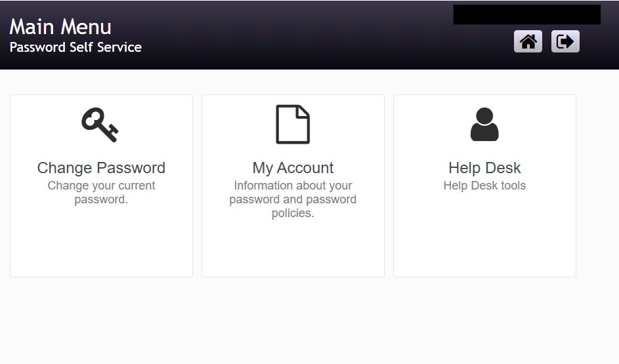Click the document icon for My Account
Viewport: 619px width, 364px height.
[x=293, y=124]
